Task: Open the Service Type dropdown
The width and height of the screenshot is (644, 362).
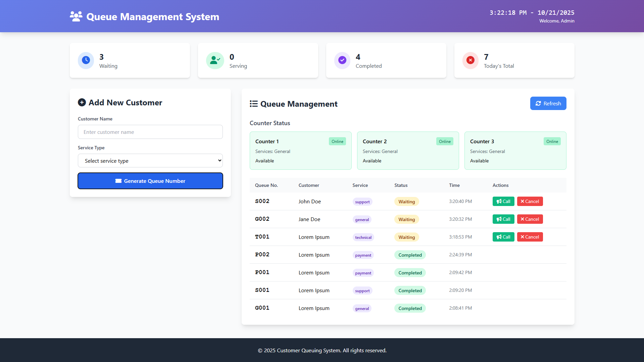Action: [150, 161]
